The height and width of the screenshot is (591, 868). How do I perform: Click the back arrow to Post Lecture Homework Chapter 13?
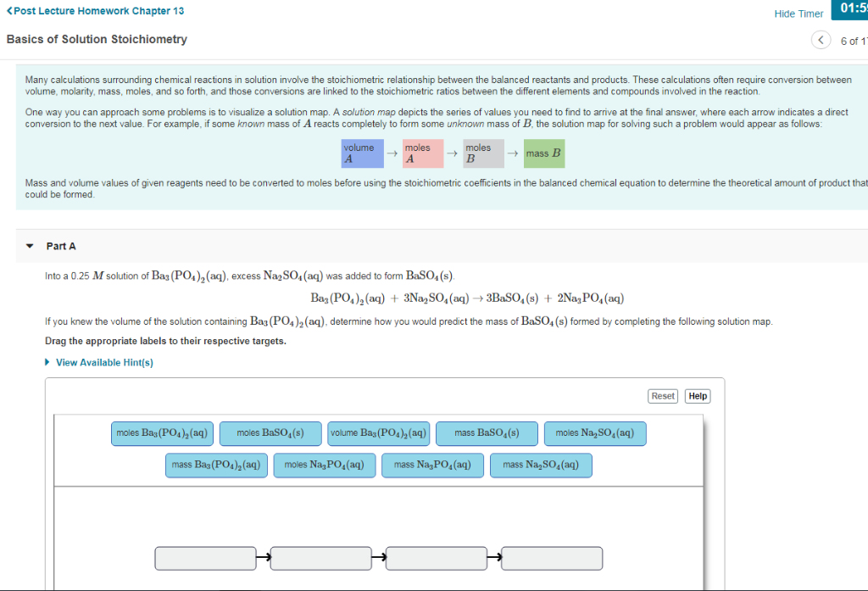[x=8, y=10]
